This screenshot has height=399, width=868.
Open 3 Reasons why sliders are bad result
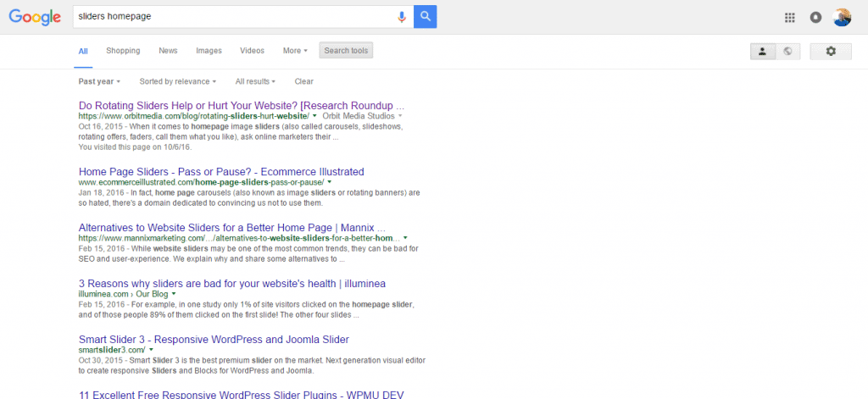pyautogui.click(x=232, y=284)
